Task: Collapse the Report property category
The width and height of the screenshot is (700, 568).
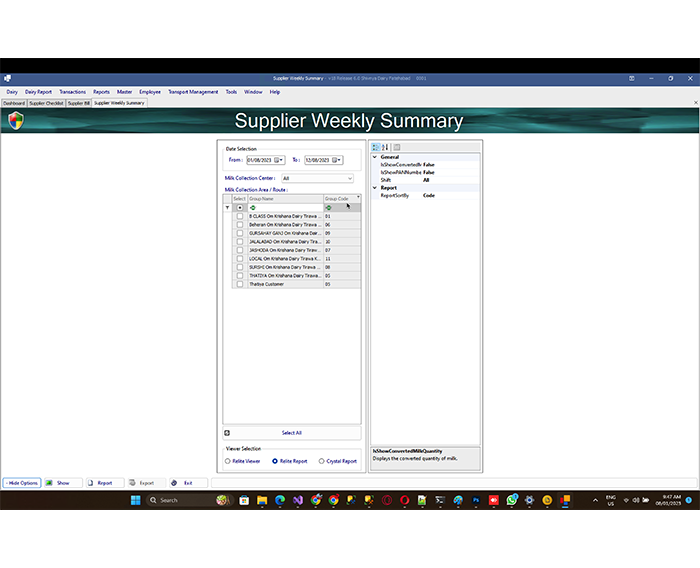Action: coord(375,188)
